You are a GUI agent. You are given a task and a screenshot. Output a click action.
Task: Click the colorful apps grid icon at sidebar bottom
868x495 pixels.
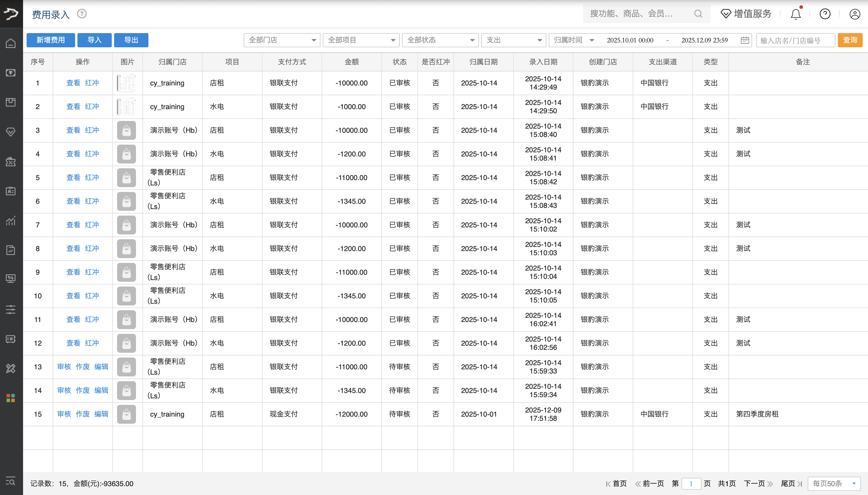pos(11,398)
